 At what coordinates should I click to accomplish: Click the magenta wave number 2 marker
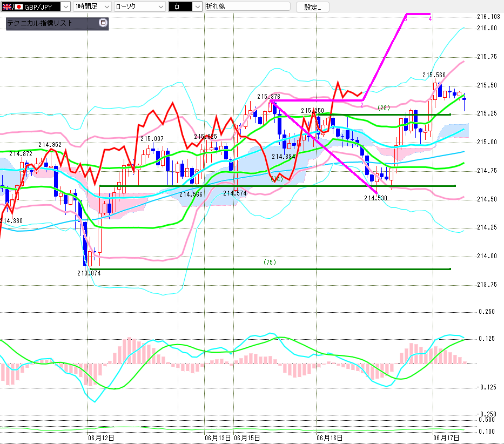[x=362, y=105]
